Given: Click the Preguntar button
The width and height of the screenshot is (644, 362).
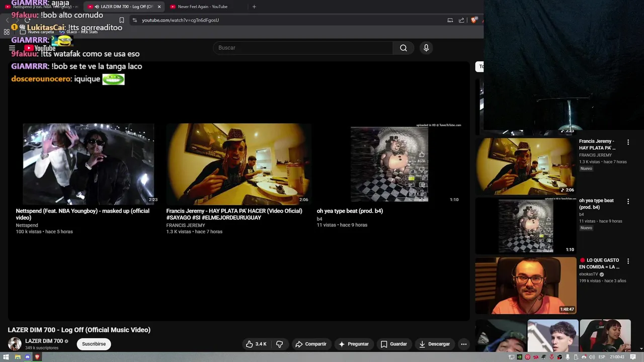Looking at the screenshot, I should (x=354, y=344).
